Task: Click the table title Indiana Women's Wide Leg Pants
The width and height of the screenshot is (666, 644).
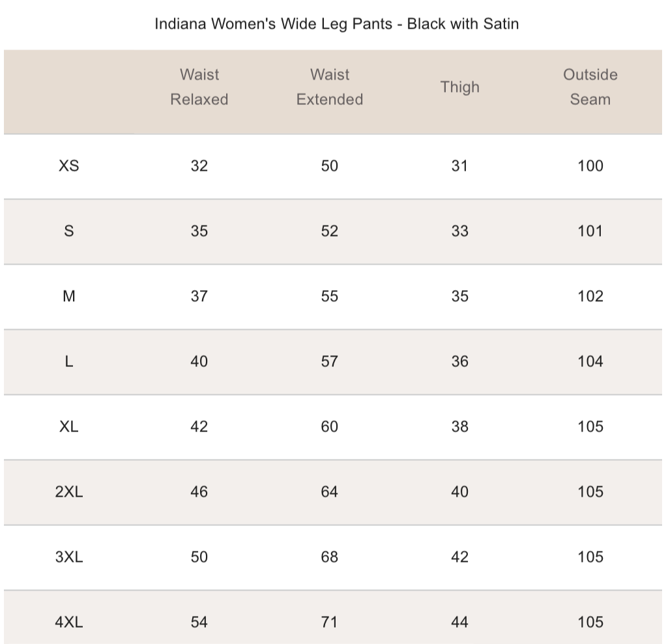Action: (x=336, y=24)
